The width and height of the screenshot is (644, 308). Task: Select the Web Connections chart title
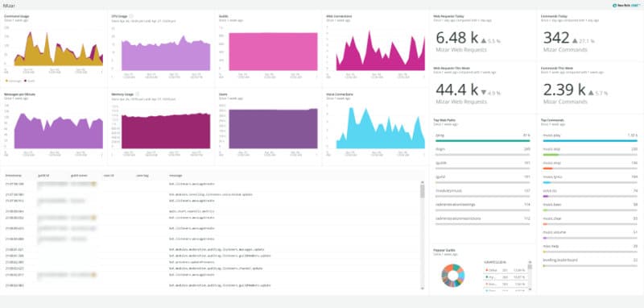[x=339, y=16]
